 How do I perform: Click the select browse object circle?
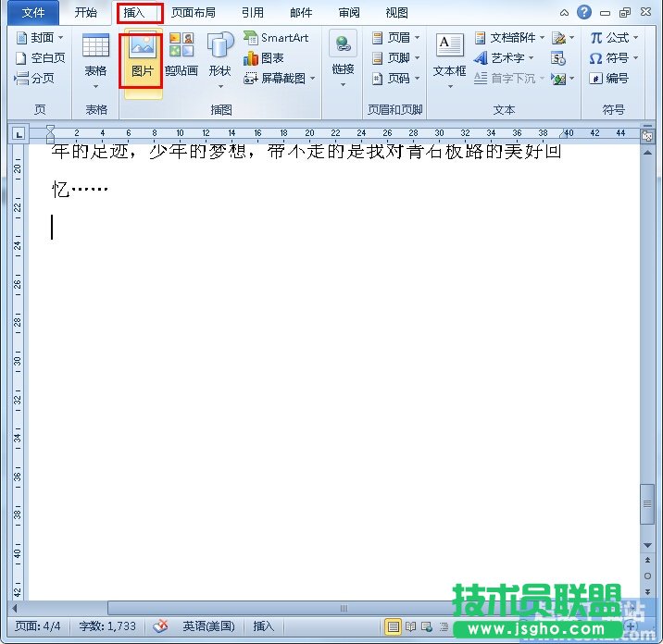click(647, 576)
